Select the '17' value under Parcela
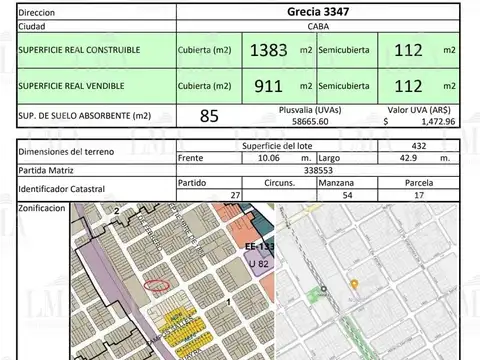Image resolution: width=480 pixels, height=360 pixels. click(419, 195)
